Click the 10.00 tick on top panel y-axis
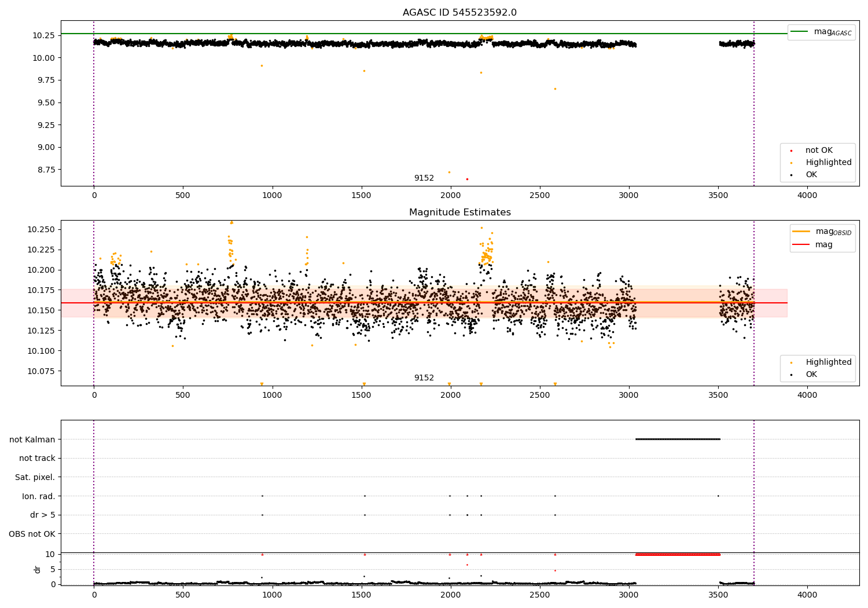Image resolution: width=868 pixels, height=608 pixels. [43, 58]
